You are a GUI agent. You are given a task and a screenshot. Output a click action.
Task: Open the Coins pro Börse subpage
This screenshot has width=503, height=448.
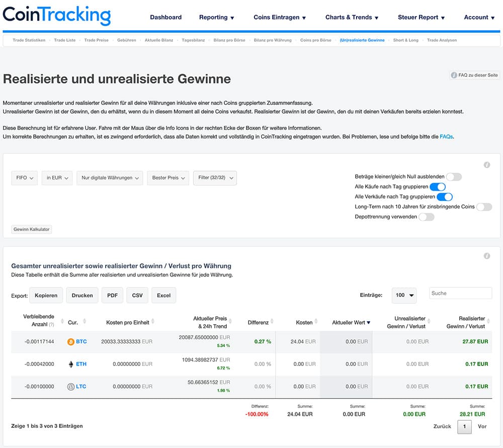pyautogui.click(x=316, y=40)
